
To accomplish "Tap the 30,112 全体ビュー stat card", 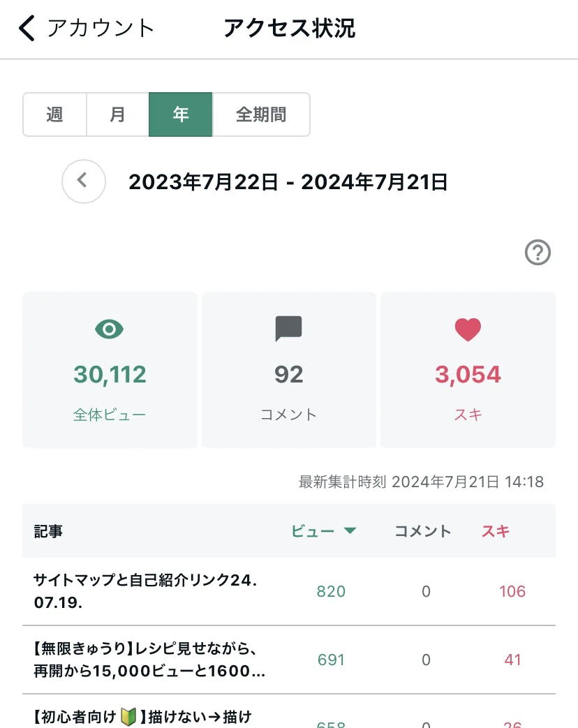I will pyautogui.click(x=110, y=370).
